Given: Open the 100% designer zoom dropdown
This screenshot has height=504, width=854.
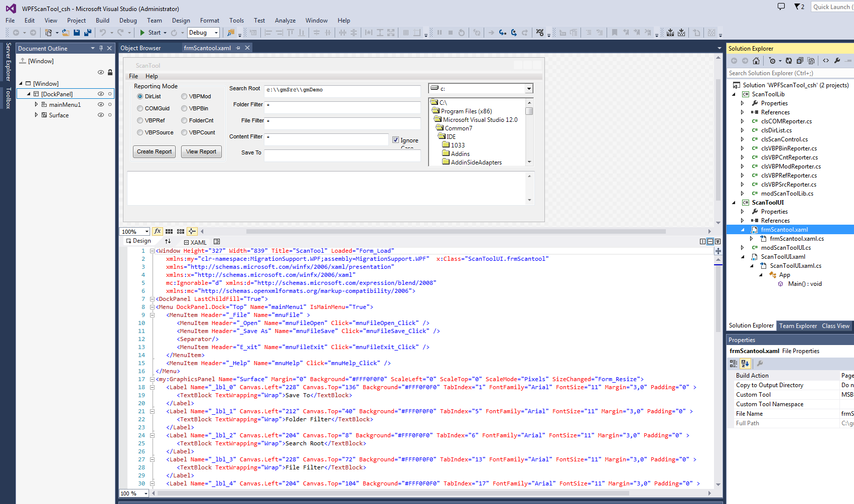Looking at the screenshot, I should pyautogui.click(x=147, y=232).
